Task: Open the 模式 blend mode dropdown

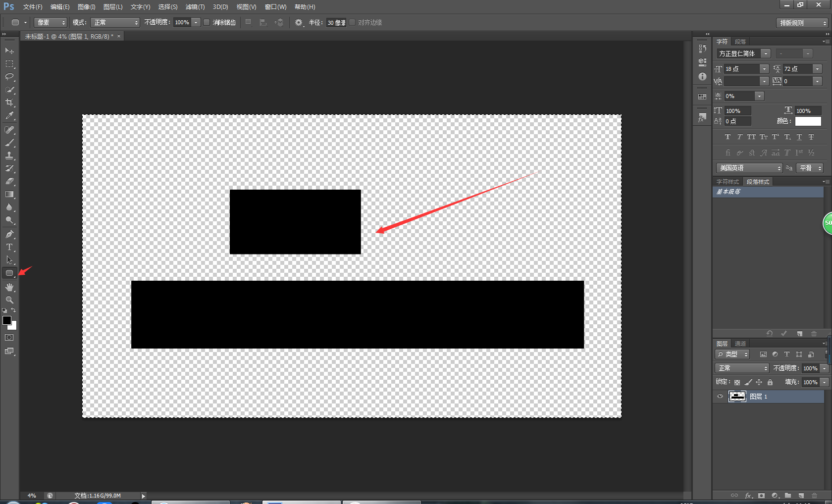Action: click(x=115, y=22)
